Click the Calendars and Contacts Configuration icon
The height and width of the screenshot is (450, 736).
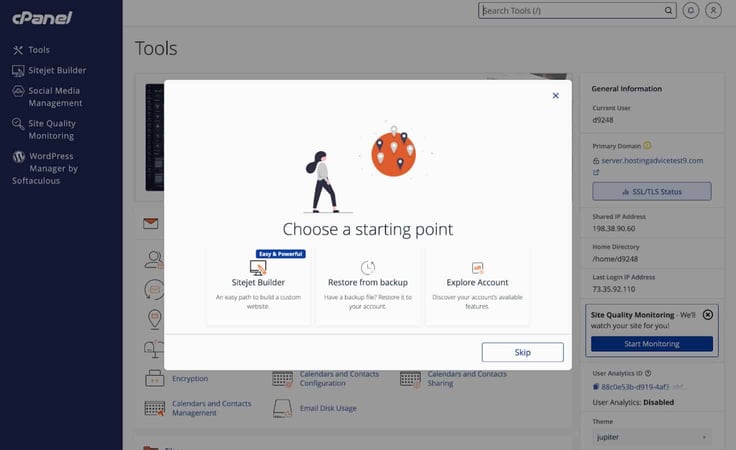(283, 379)
